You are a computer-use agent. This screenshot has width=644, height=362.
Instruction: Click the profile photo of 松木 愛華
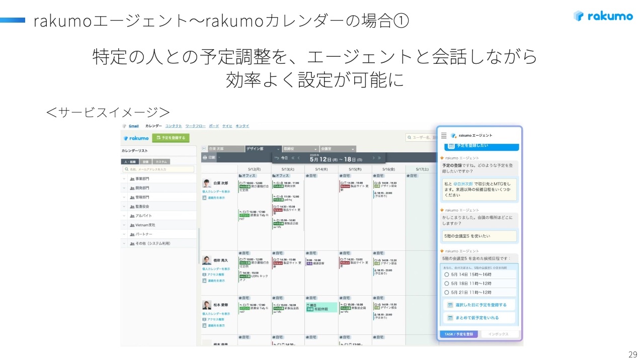click(207, 305)
